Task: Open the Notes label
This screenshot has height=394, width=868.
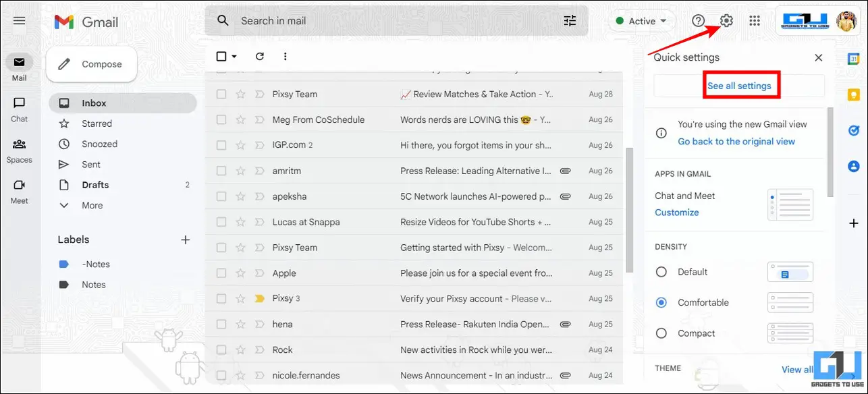Action: [x=94, y=285]
